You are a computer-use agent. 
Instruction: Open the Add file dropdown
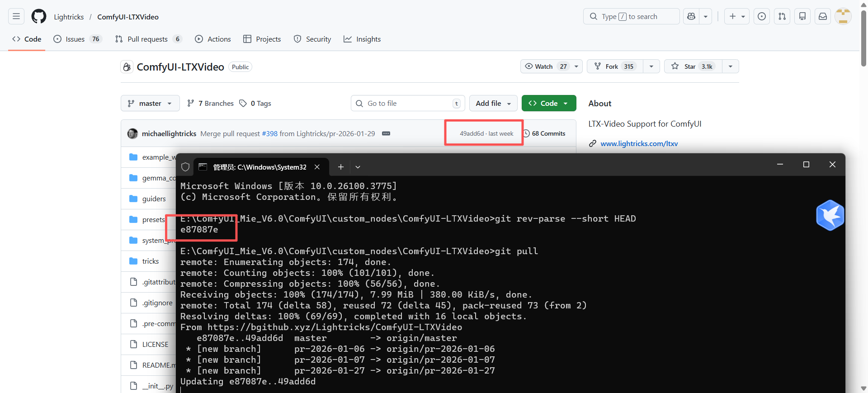493,103
